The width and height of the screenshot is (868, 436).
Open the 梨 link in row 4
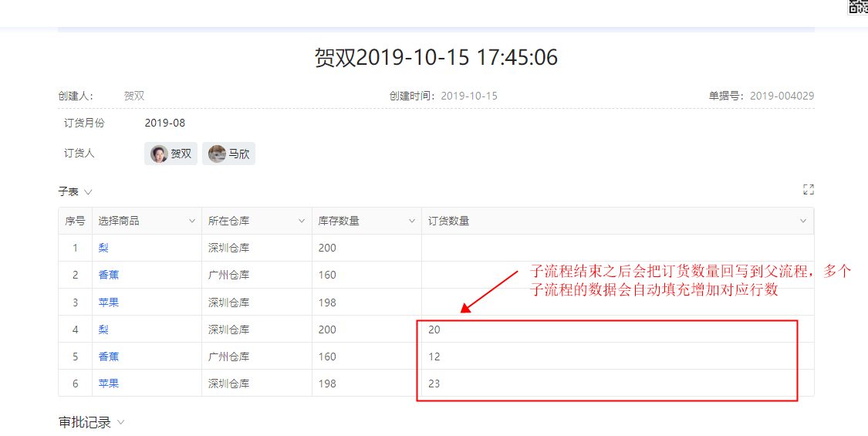click(103, 330)
